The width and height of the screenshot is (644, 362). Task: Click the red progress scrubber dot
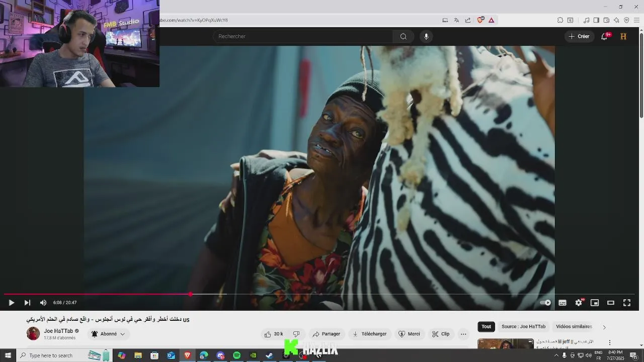[191, 294]
